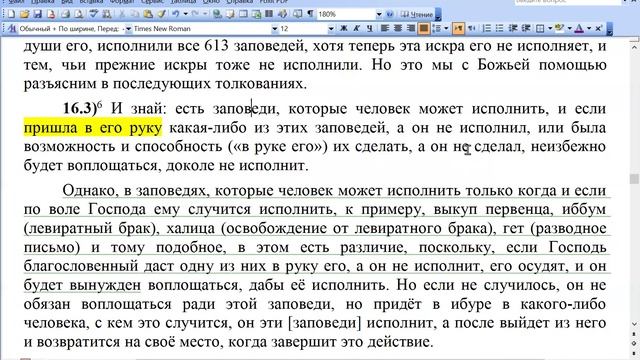The image size is (640, 360).
Task: Apply the font color button
Action: 579,28
